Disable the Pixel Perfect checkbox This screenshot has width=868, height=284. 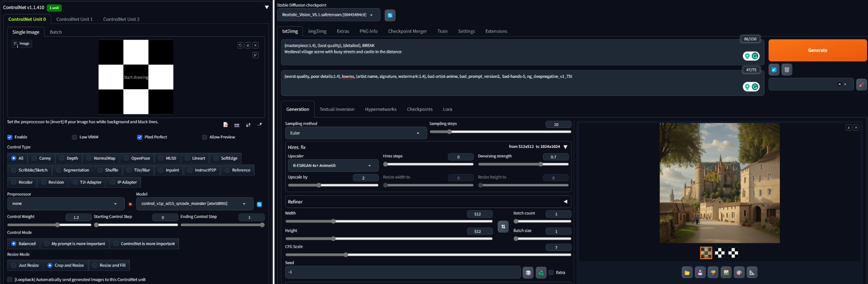coord(140,137)
